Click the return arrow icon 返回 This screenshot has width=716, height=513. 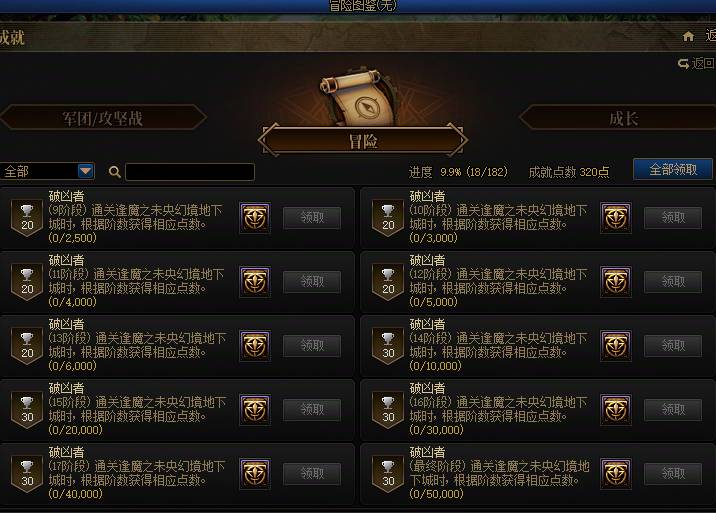point(684,63)
